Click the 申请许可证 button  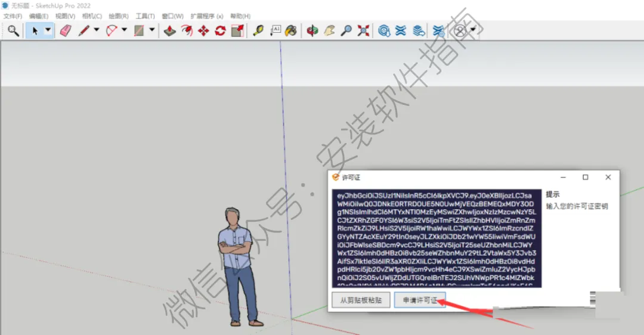pos(419,300)
